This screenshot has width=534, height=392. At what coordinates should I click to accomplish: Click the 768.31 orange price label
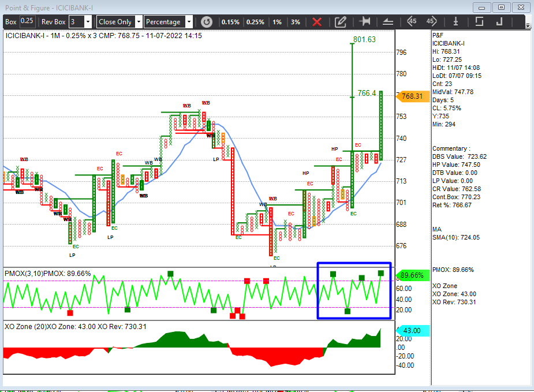click(412, 96)
